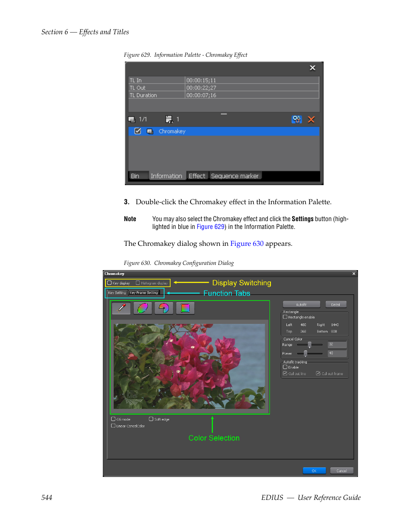Confirm with the OK button
Viewport: 414px width, 532px height.
[314, 470]
